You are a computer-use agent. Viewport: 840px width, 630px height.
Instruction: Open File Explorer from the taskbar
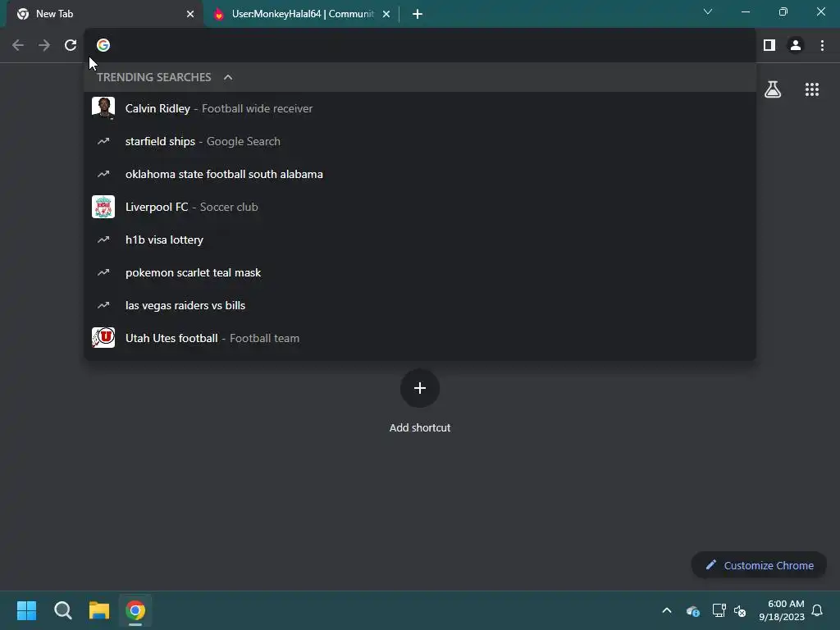tap(99, 610)
